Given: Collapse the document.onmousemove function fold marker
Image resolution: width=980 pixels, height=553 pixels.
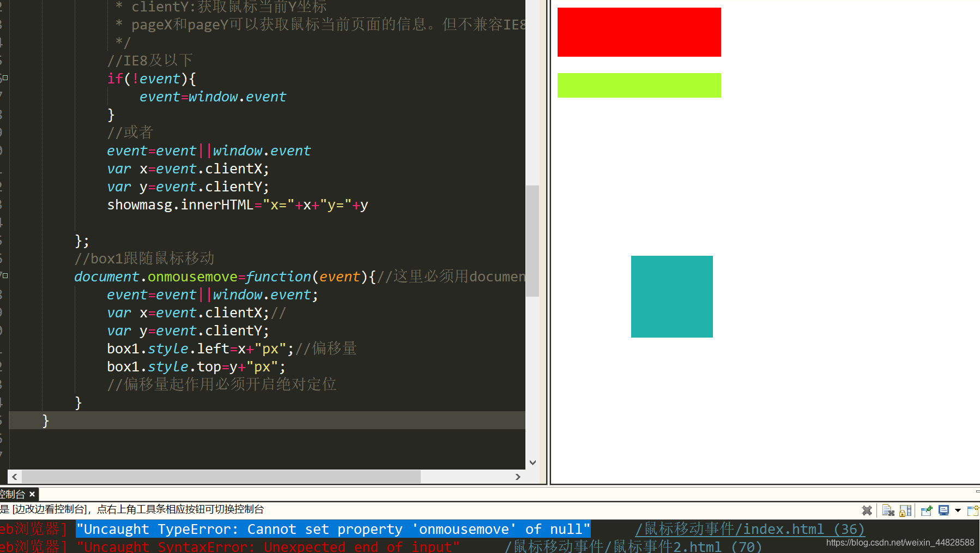Looking at the screenshot, I should 5,276.
